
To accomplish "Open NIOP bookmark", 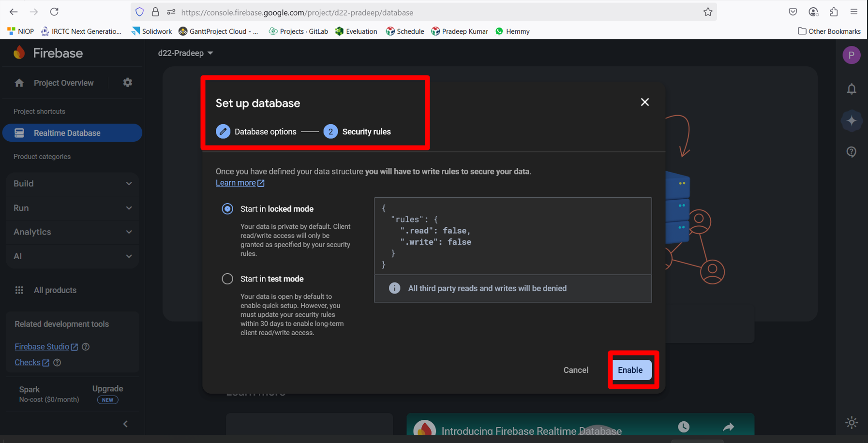I will click(x=21, y=31).
